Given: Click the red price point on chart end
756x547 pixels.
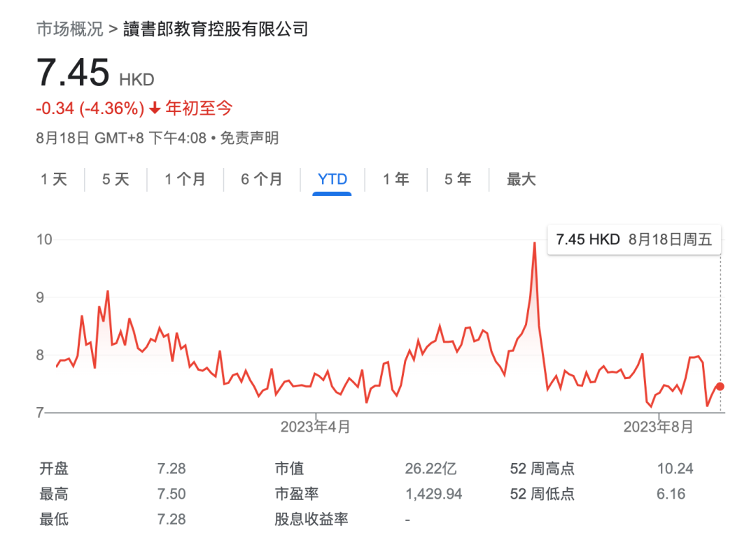Looking at the screenshot, I should point(720,387).
